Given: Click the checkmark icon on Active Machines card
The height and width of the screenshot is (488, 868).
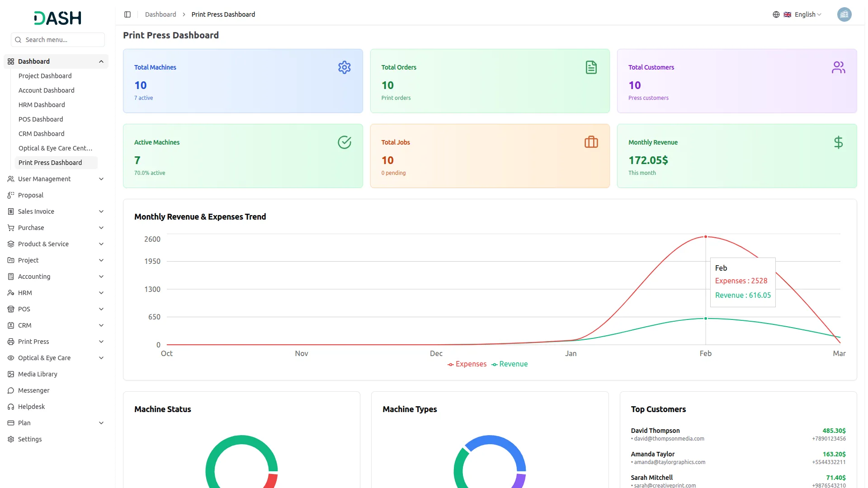Looking at the screenshot, I should [344, 142].
